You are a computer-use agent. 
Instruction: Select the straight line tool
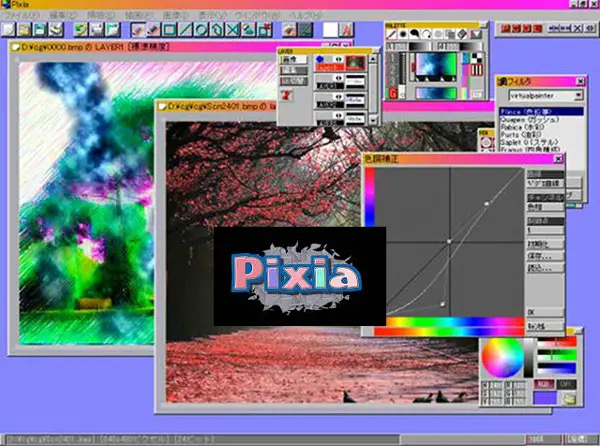tap(186, 29)
